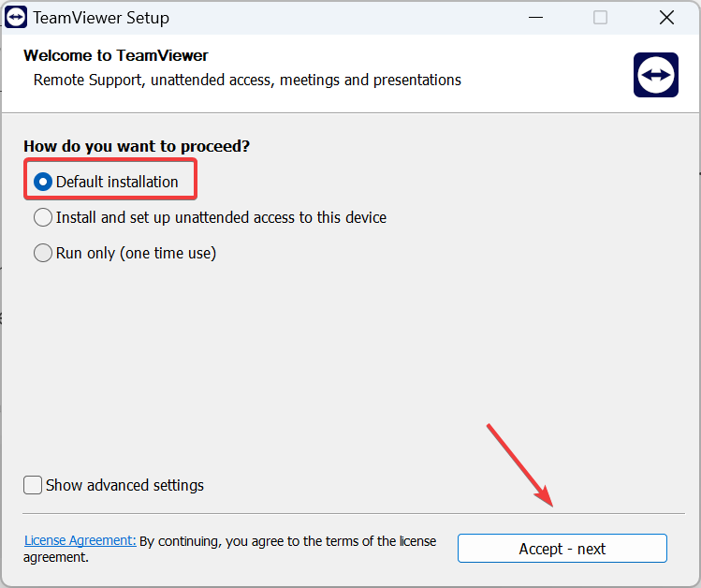Image resolution: width=701 pixels, height=588 pixels.
Task: Click 'By continuing, you agree' license text
Action: pyautogui.click(x=229, y=549)
